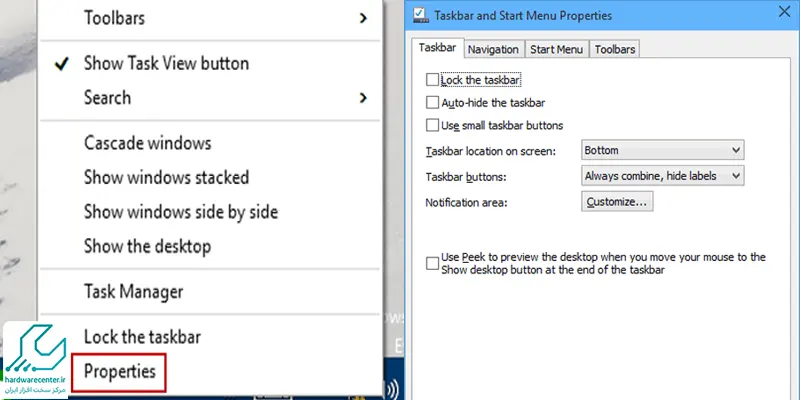This screenshot has width=800, height=400.
Task: Close the Taskbar and Start Menu Properties dialog
Action: coord(785,12)
